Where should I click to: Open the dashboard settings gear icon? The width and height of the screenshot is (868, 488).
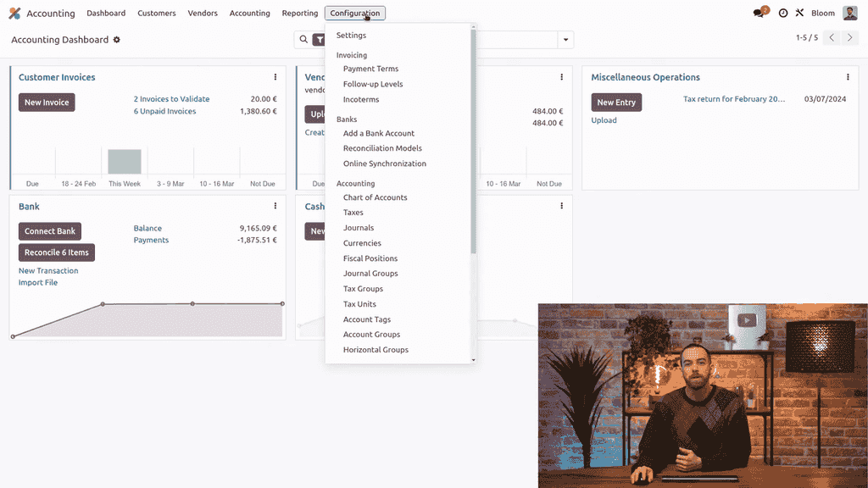pyautogui.click(x=117, y=40)
